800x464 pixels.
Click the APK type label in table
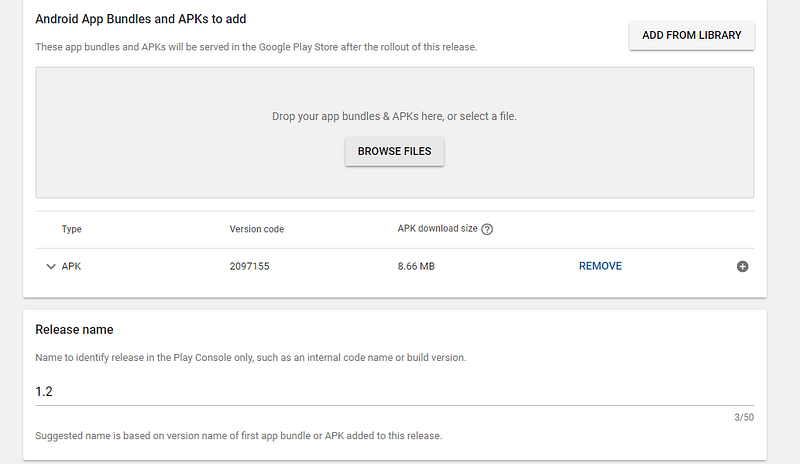click(71, 266)
